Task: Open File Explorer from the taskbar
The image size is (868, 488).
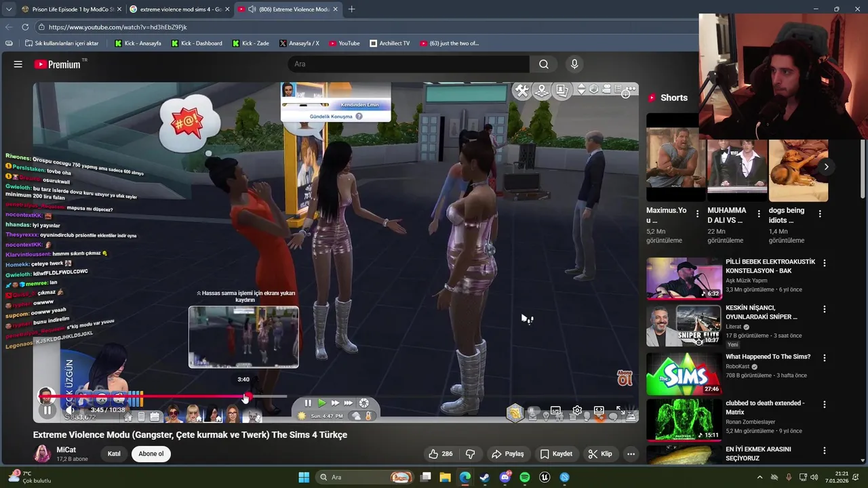Action: click(x=445, y=477)
